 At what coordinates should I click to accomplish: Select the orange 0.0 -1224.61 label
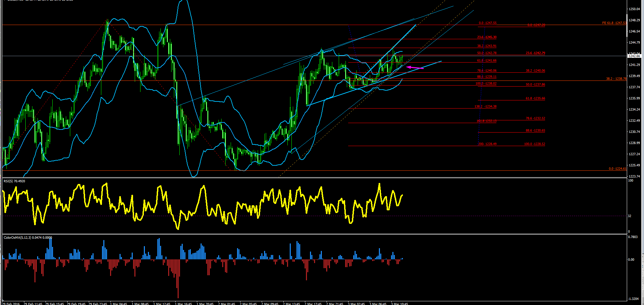click(x=618, y=168)
